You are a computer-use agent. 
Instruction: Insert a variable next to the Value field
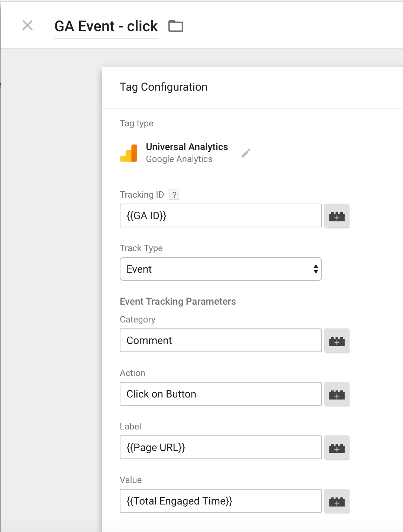coord(337,501)
